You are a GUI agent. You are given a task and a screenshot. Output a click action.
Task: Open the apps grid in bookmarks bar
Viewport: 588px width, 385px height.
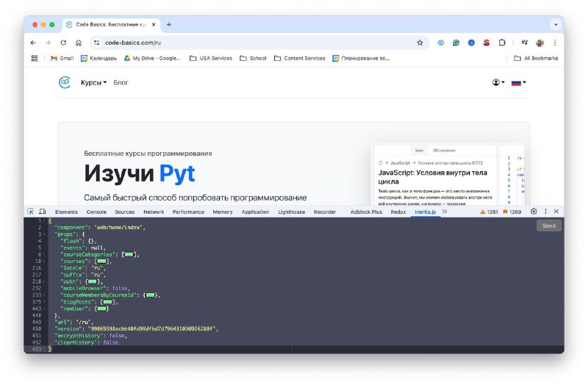(x=35, y=58)
